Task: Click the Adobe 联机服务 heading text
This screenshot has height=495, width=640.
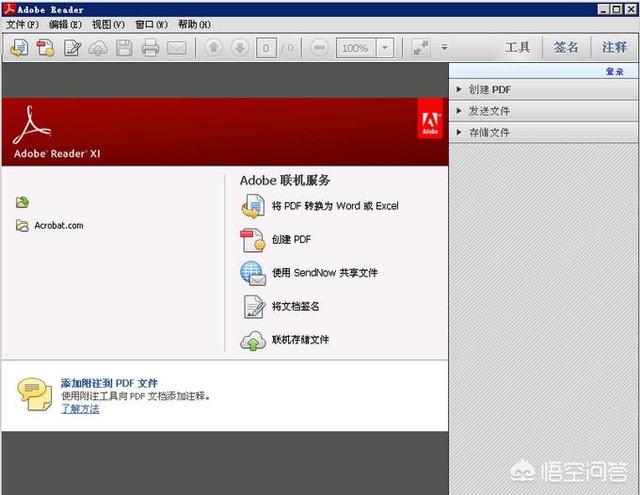Action: point(285,180)
